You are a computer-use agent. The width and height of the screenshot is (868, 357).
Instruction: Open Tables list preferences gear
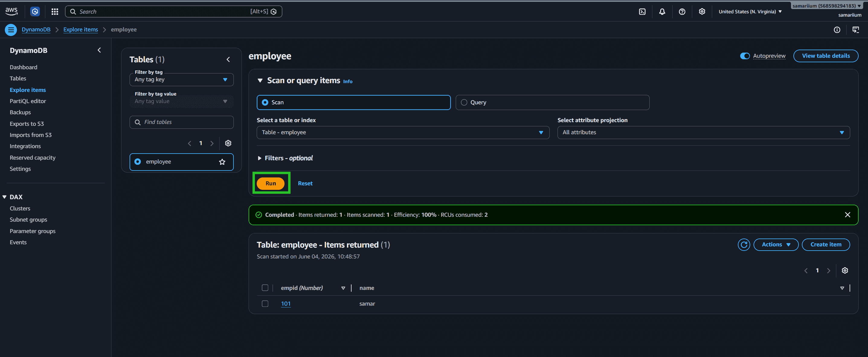228,143
